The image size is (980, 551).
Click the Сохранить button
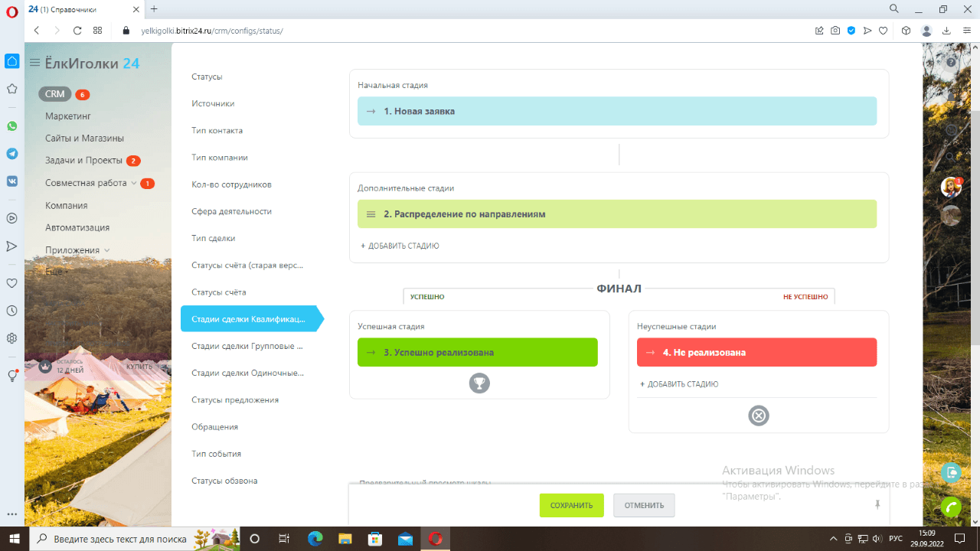(571, 506)
